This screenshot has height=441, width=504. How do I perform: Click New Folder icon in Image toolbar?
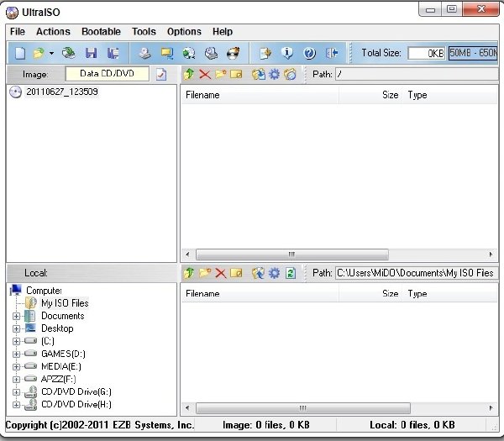point(220,75)
